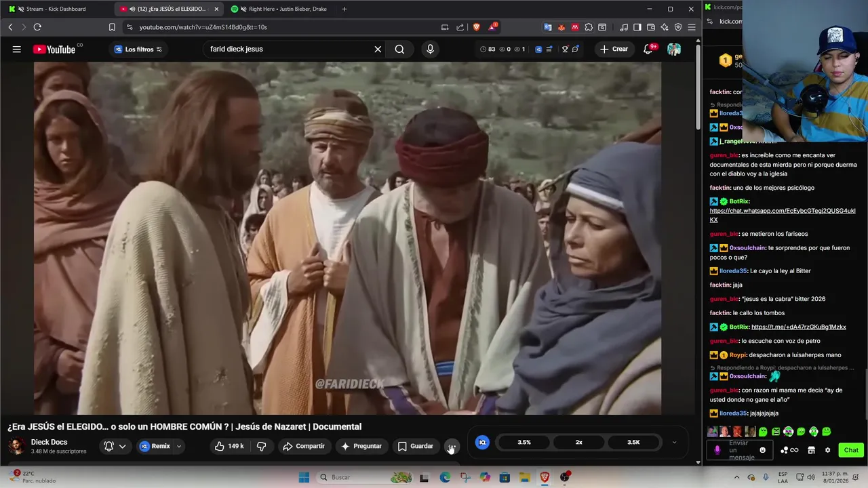Screen dimensions: 868x488
Task: Reload the page
Action: click(x=37, y=27)
